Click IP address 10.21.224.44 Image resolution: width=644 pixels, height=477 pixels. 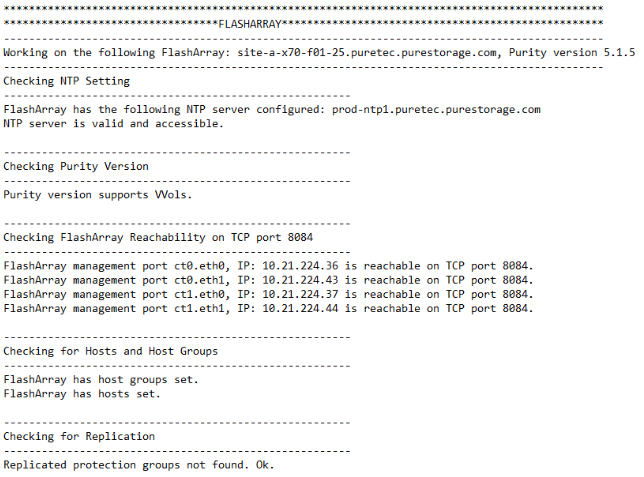click(x=300, y=308)
